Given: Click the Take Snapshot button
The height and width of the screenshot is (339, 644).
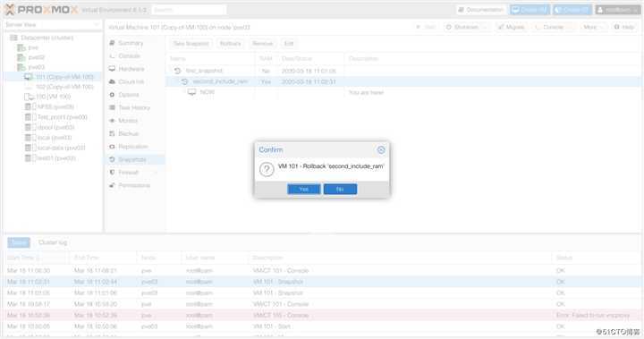Looking at the screenshot, I should [x=191, y=43].
